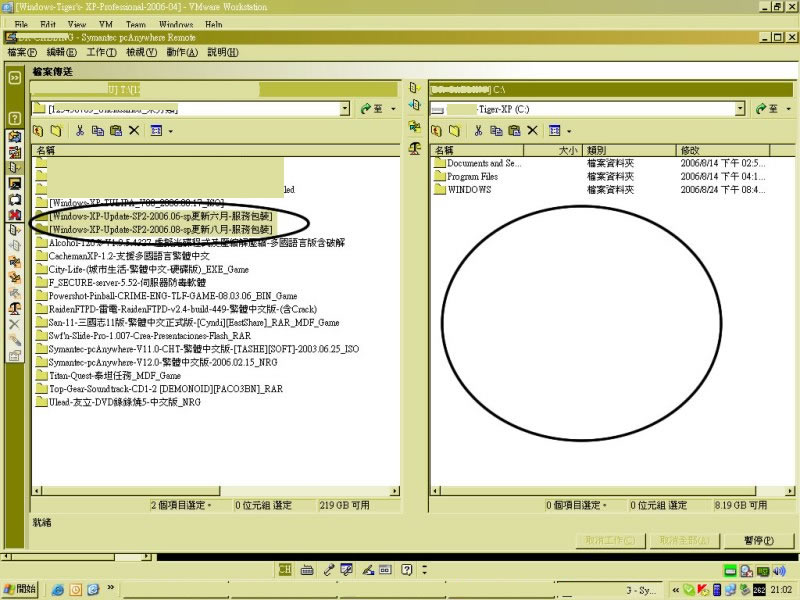This screenshot has width=800, height=600.
Task: Select the 'Documents and Se...' folder
Action: [x=478, y=163]
